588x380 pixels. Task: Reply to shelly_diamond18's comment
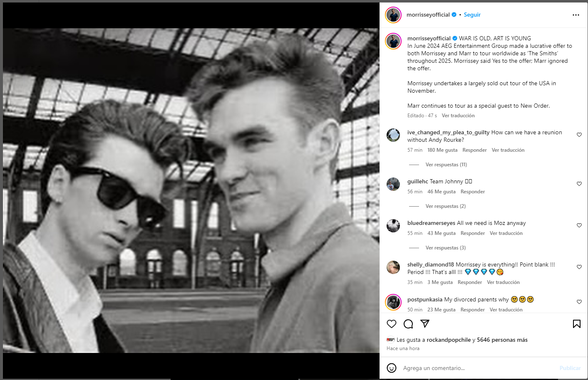pyautogui.click(x=470, y=282)
